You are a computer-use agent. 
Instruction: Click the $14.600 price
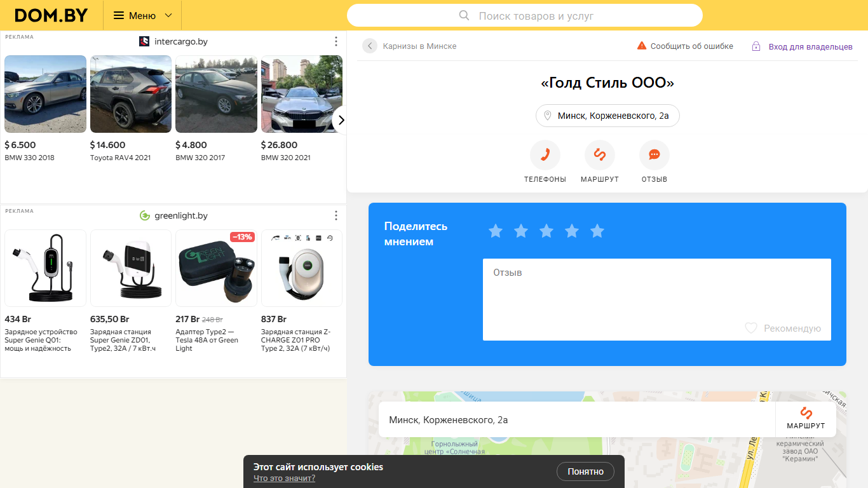click(x=108, y=145)
